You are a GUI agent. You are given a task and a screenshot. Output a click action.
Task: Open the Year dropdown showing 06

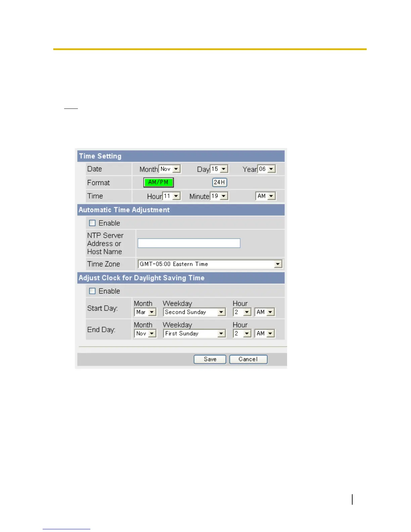267,169
